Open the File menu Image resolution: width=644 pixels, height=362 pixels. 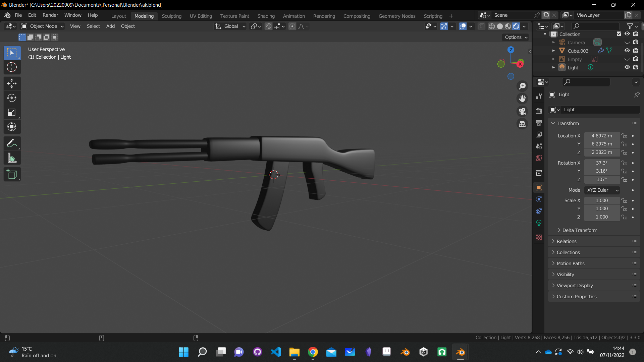[18, 15]
